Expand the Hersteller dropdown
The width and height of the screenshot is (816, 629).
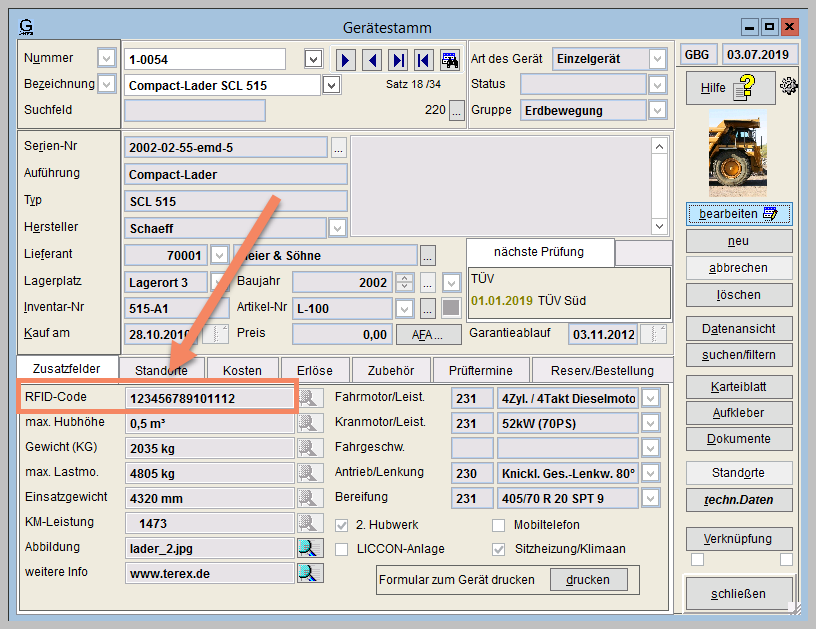[338, 228]
